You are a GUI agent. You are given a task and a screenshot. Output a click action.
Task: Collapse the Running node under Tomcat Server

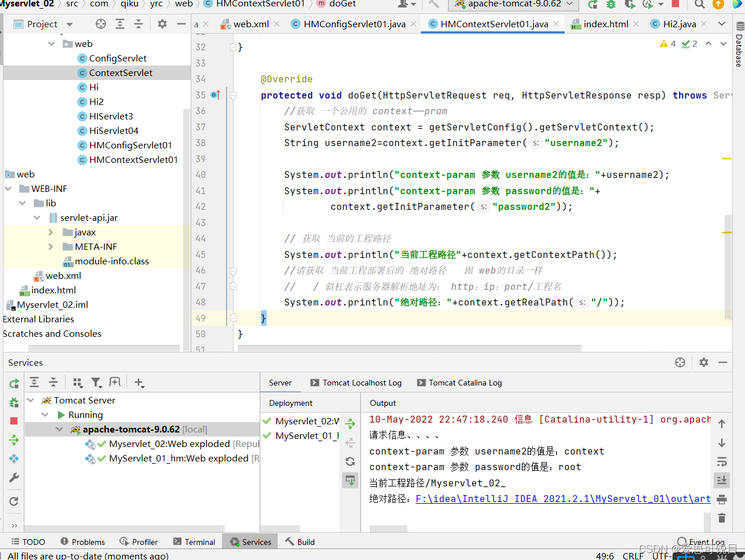coord(45,414)
